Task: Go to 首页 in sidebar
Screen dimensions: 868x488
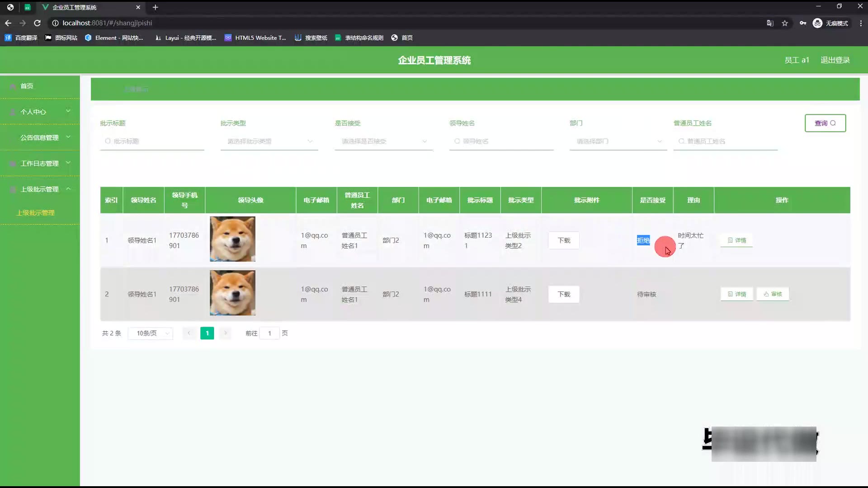Action: (27, 86)
